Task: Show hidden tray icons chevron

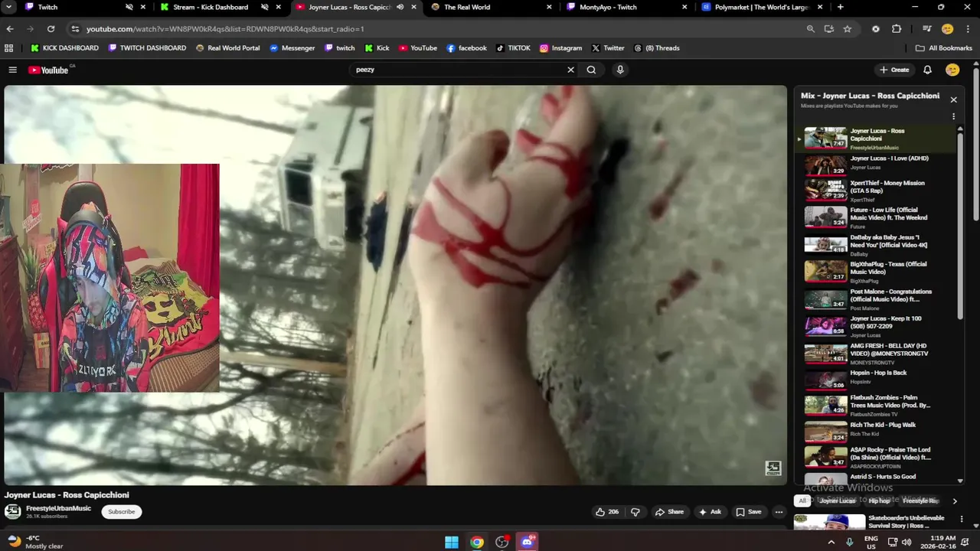Action: pos(831,542)
